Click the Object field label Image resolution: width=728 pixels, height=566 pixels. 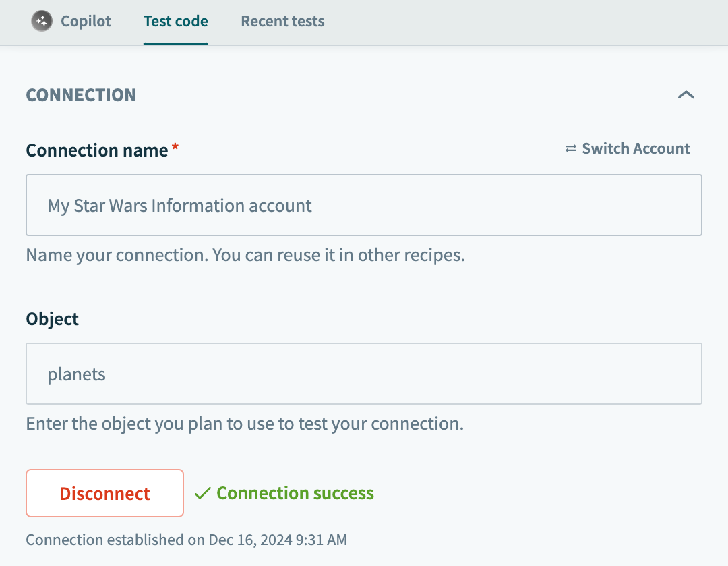click(x=53, y=318)
